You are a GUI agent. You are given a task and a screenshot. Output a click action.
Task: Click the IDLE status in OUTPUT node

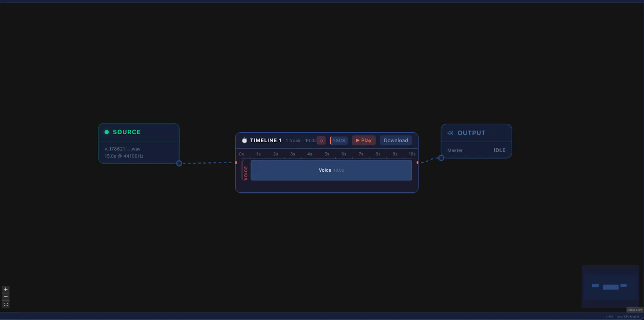[500, 150]
